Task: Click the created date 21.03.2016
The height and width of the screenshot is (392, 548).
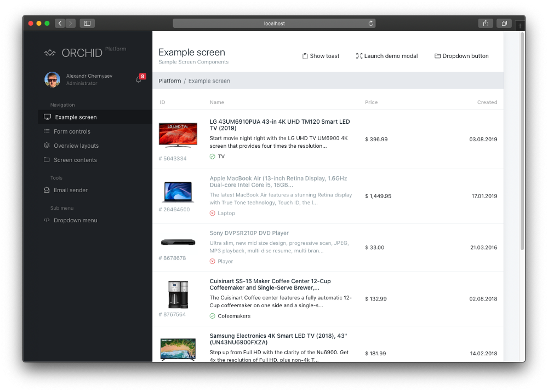Action: pyautogui.click(x=484, y=247)
